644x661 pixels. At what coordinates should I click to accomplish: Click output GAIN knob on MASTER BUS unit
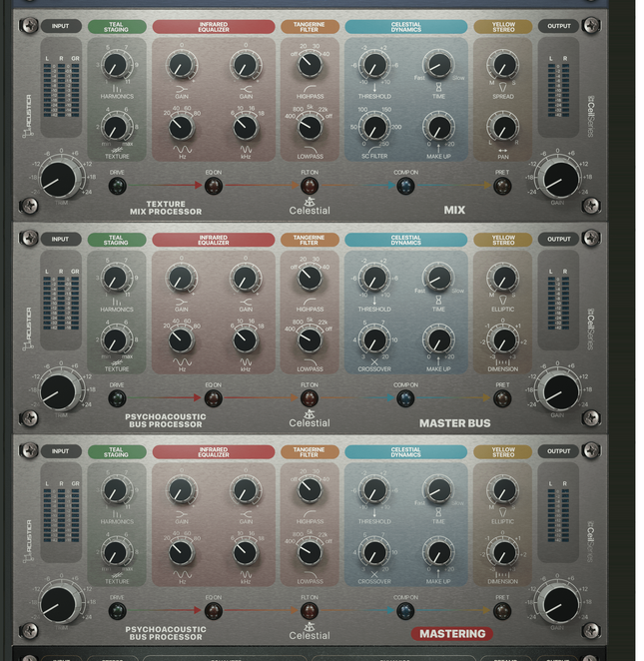click(x=561, y=392)
